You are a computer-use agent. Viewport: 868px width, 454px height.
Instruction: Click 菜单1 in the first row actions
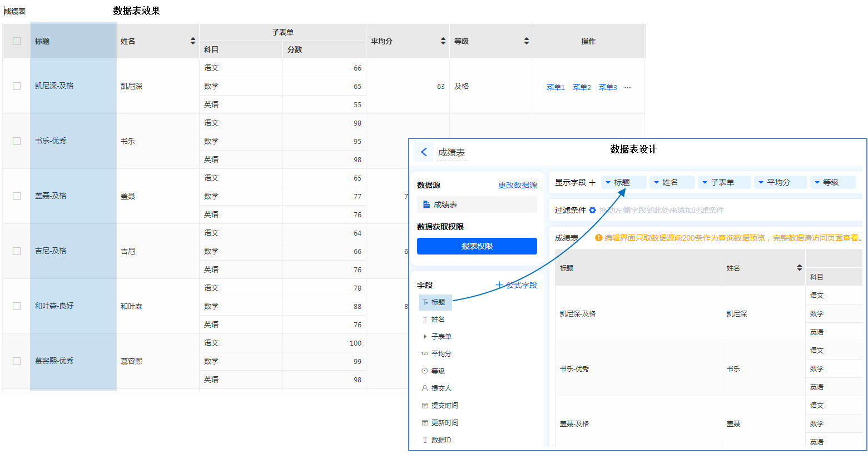pyautogui.click(x=555, y=87)
